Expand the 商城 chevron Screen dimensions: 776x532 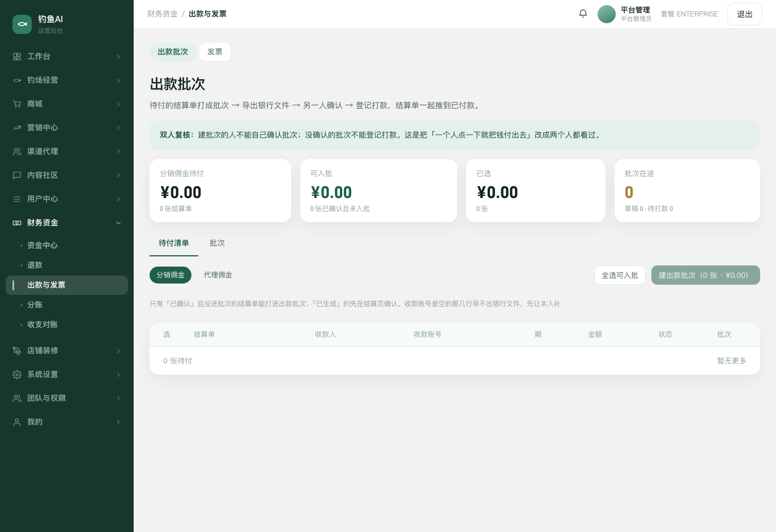(118, 104)
